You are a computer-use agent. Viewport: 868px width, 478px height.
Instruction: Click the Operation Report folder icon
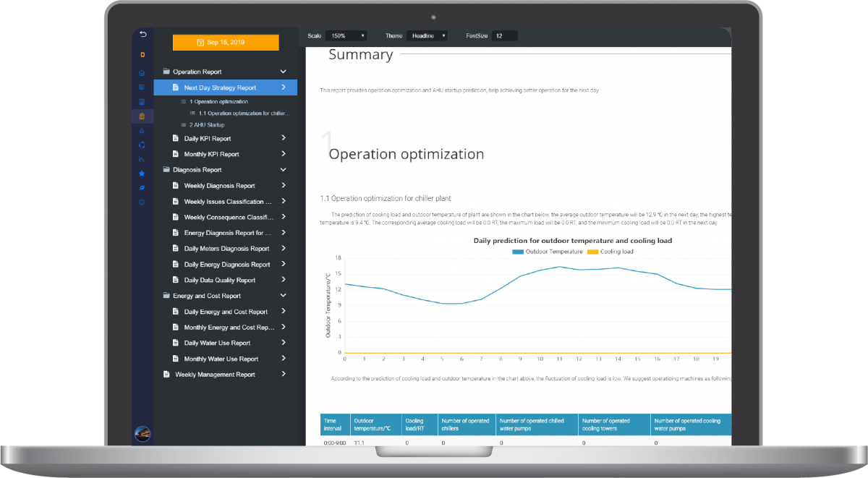coord(166,72)
